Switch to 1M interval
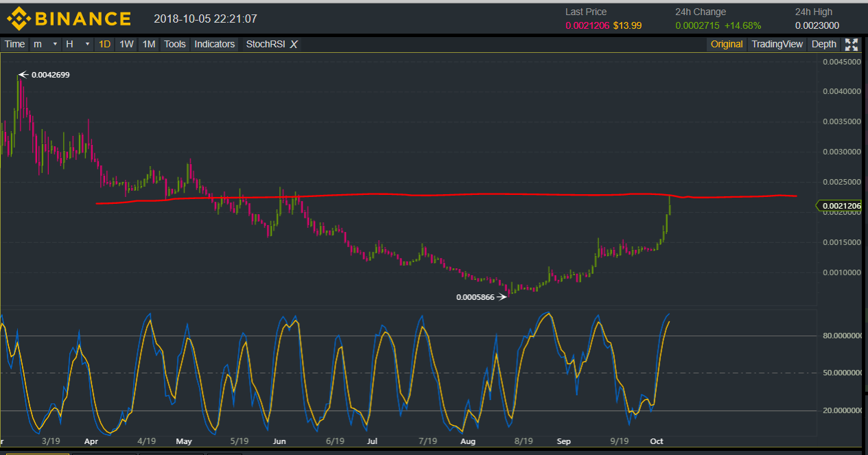The height and width of the screenshot is (455, 868). [148, 45]
